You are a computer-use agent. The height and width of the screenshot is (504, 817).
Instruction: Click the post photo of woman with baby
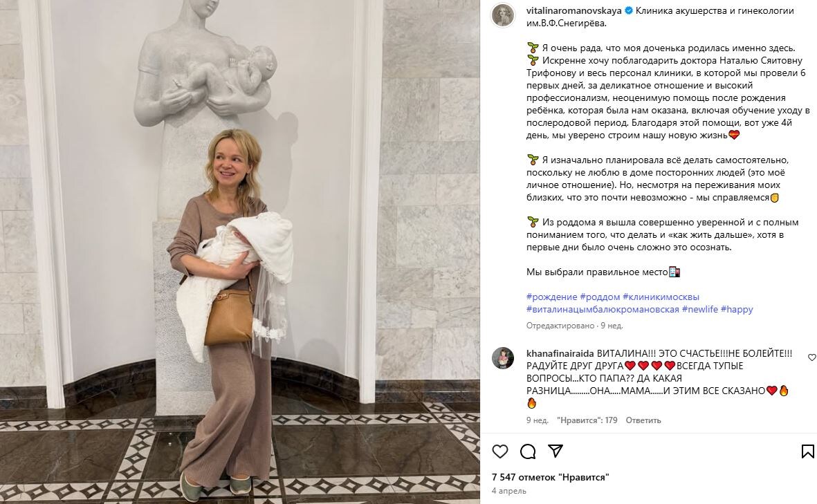239,252
